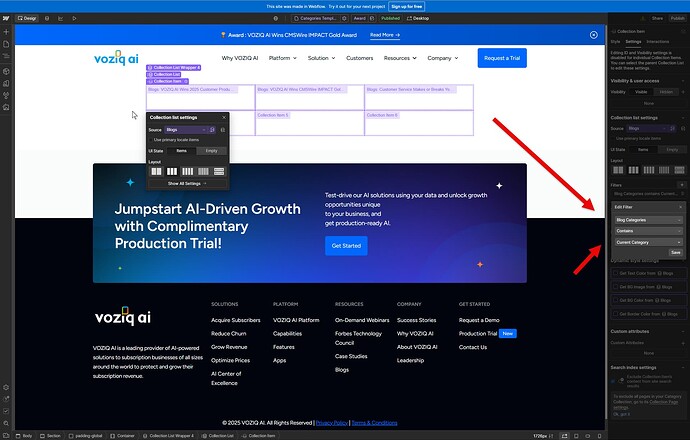Click the settings gear at the left sidebar bottom

point(6,388)
